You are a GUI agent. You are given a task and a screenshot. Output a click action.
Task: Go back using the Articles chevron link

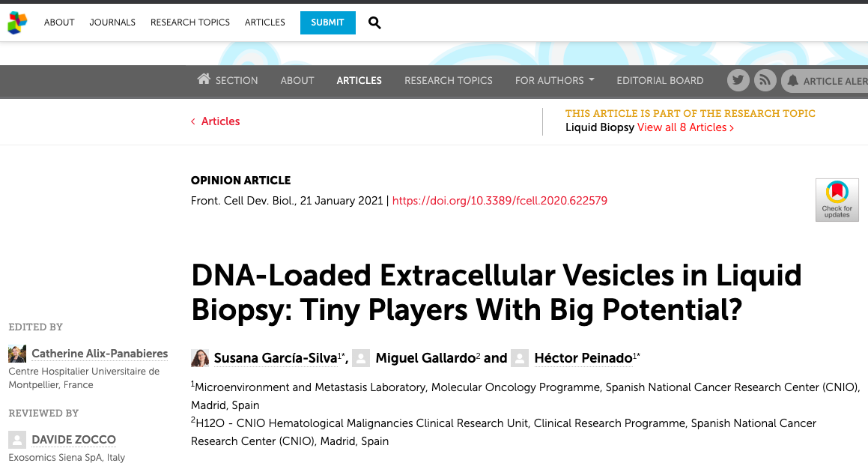point(216,121)
